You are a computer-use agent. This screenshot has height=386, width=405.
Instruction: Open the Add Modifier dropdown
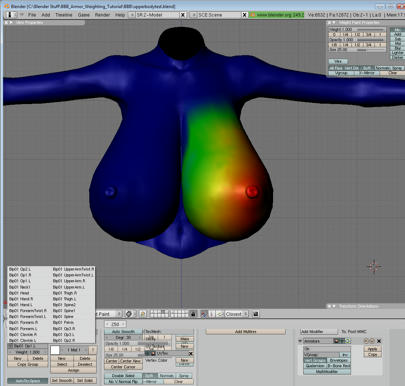319,332
